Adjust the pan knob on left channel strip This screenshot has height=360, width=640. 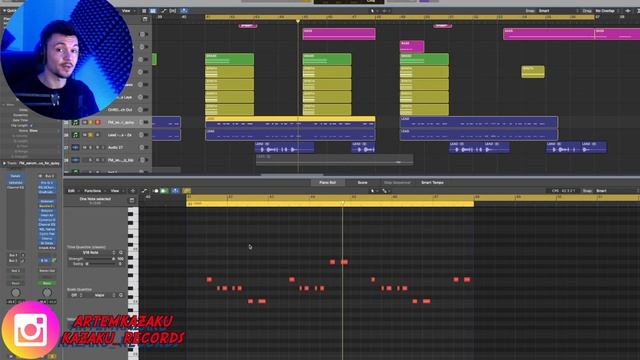(x=16, y=293)
